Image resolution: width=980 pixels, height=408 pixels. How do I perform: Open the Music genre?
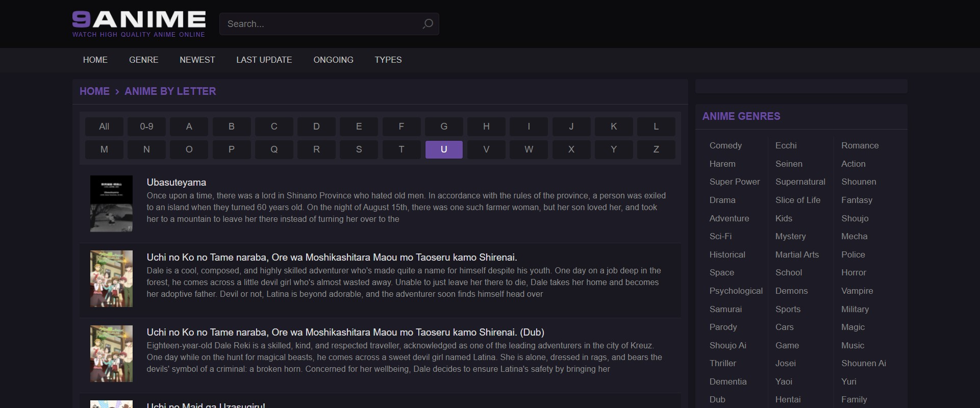[853, 345]
